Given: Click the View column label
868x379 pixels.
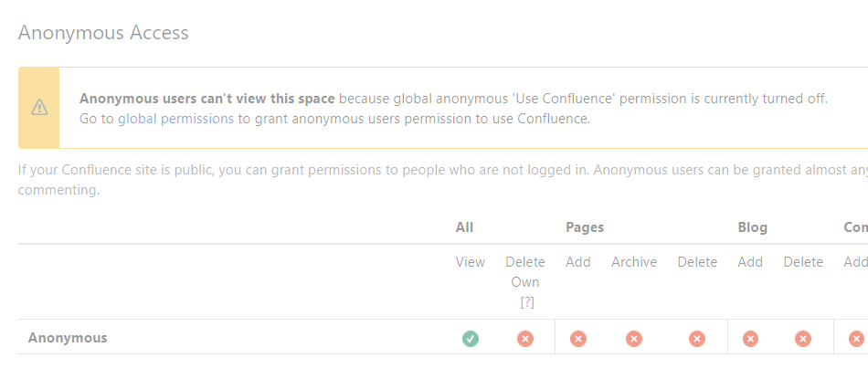Looking at the screenshot, I should point(471,262).
